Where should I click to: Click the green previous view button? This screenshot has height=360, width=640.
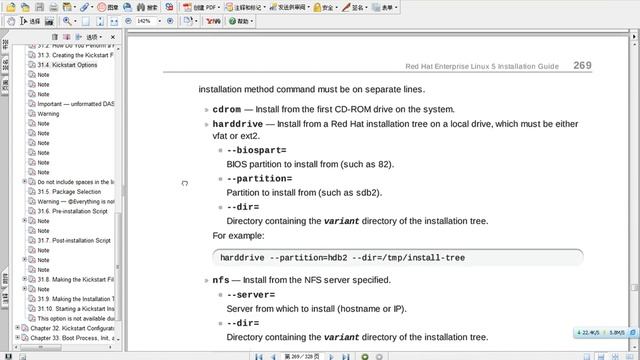[365, 357]
